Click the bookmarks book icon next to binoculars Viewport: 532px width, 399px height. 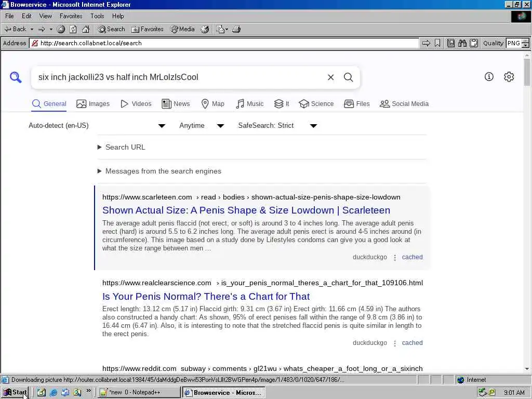pos(450,43)
